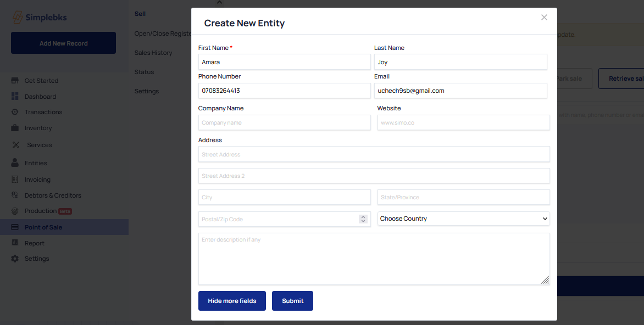Click the Company Name input field
Image resolution: width=644 pixels, height=325 pixels.
tap(284, 123)
